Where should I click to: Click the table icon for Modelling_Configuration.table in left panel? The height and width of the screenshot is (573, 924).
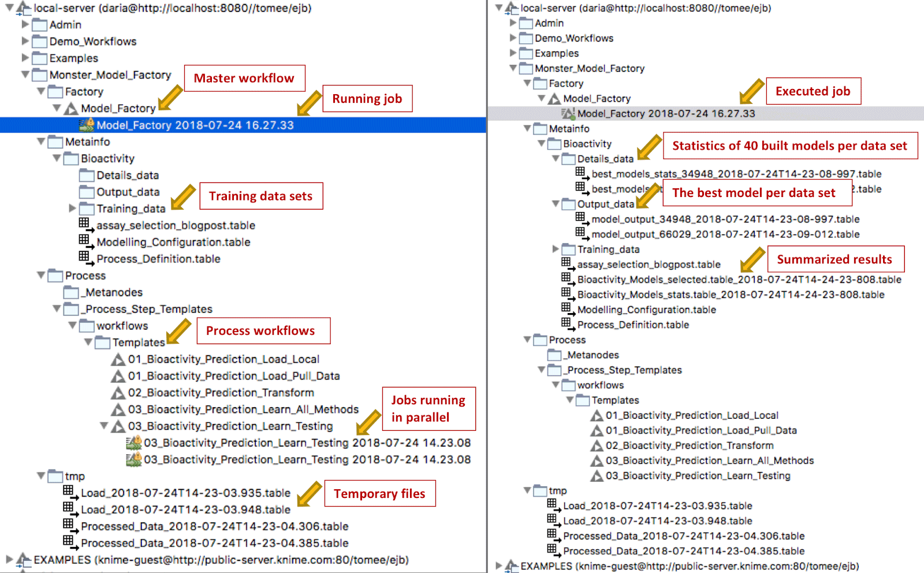point(85,240)
